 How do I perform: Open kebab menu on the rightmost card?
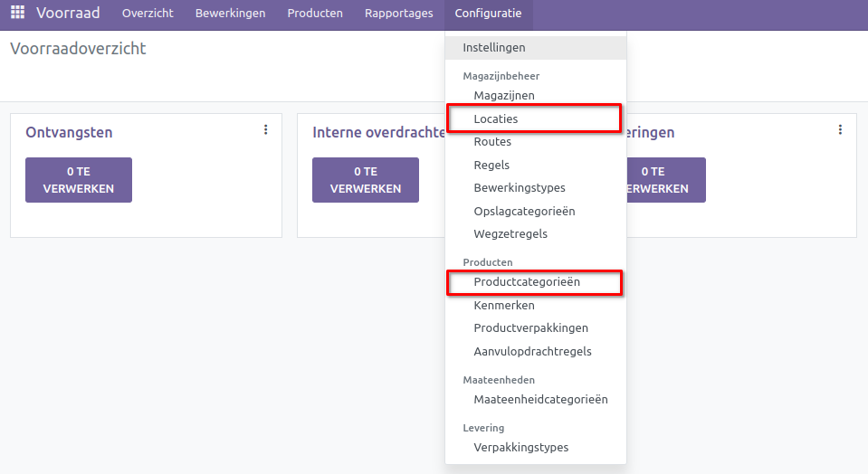pyautogui.click(x=840, y=130)
